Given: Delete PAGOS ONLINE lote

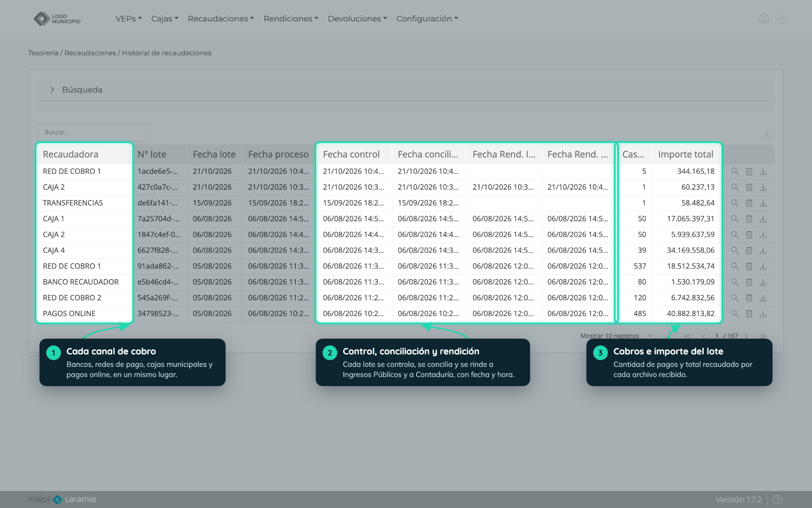Looking at the screenshot, I should [749, 314].
